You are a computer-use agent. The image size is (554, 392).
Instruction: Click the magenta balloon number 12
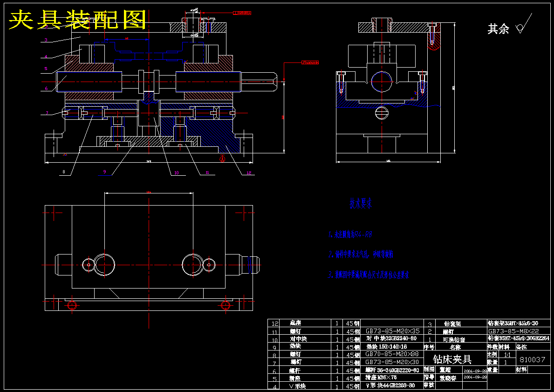click(x=249, y=172)
